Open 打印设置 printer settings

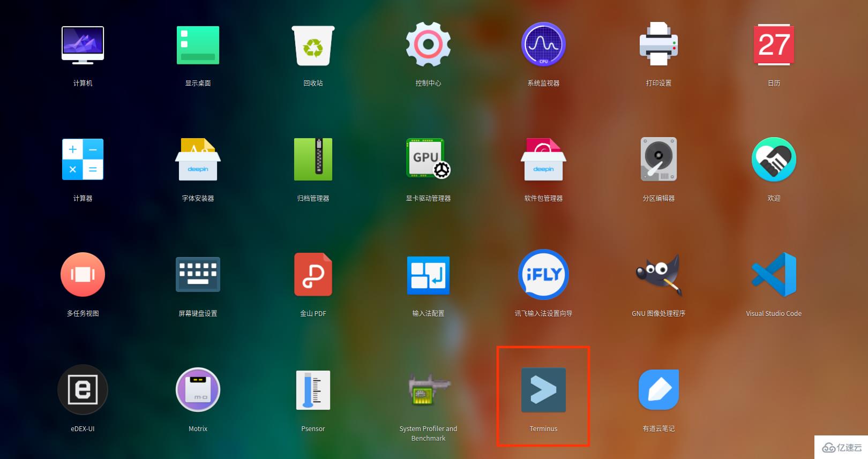[x=659, y=44]
